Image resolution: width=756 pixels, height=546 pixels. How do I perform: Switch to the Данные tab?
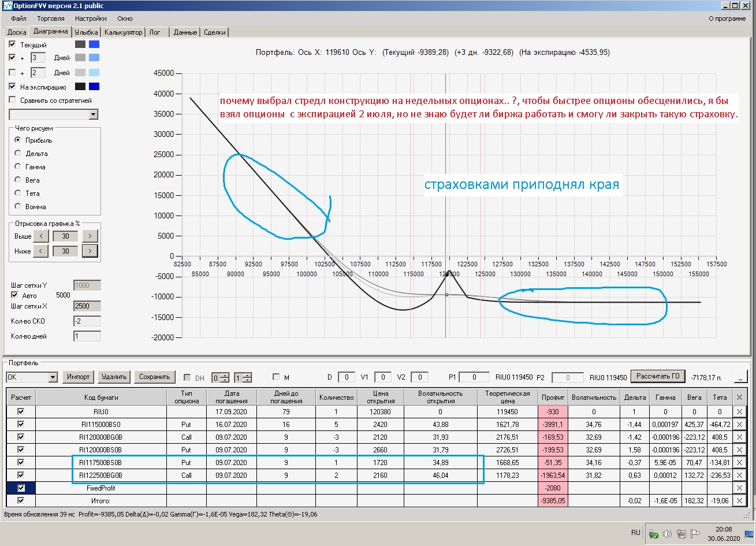tap(185, 32)
